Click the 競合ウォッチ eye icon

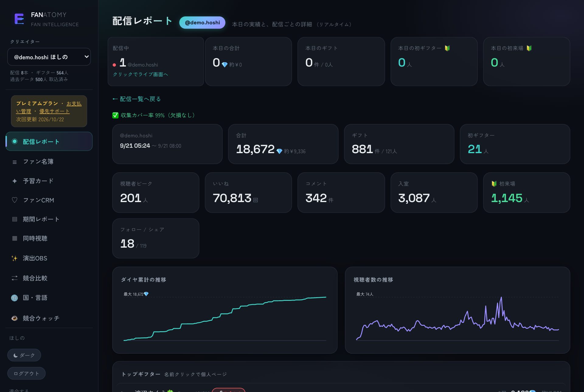coord(14,318)
